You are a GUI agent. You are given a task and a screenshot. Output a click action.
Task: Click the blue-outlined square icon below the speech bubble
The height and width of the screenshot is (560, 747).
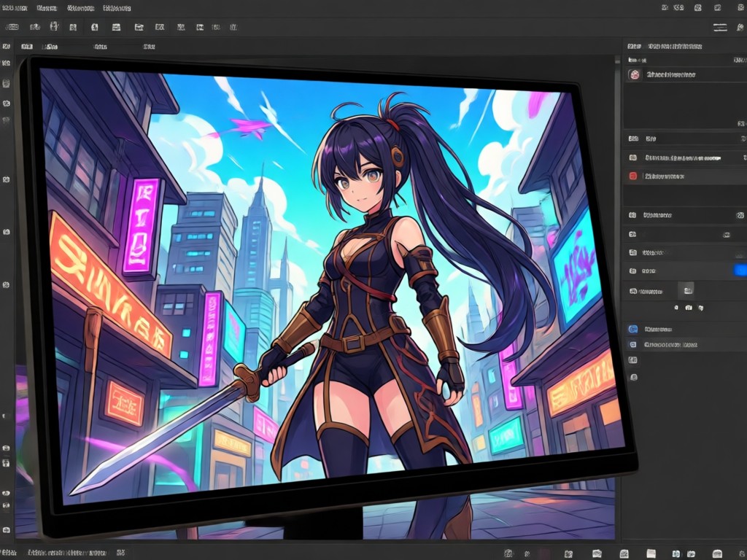point(633,344)
